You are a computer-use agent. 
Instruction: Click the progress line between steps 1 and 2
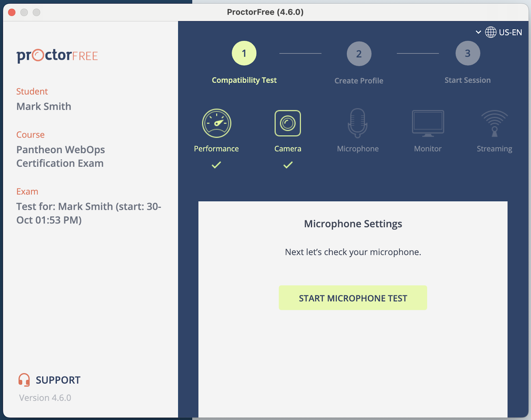300,53
